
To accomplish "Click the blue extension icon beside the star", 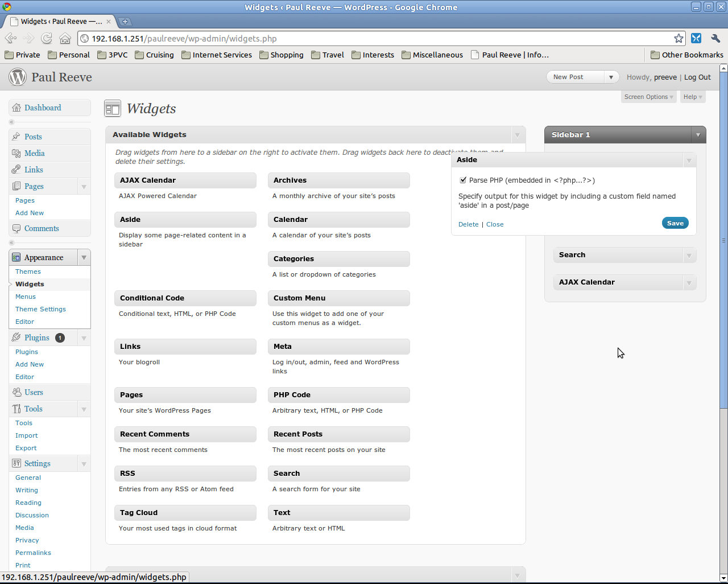I will (696, 38).
